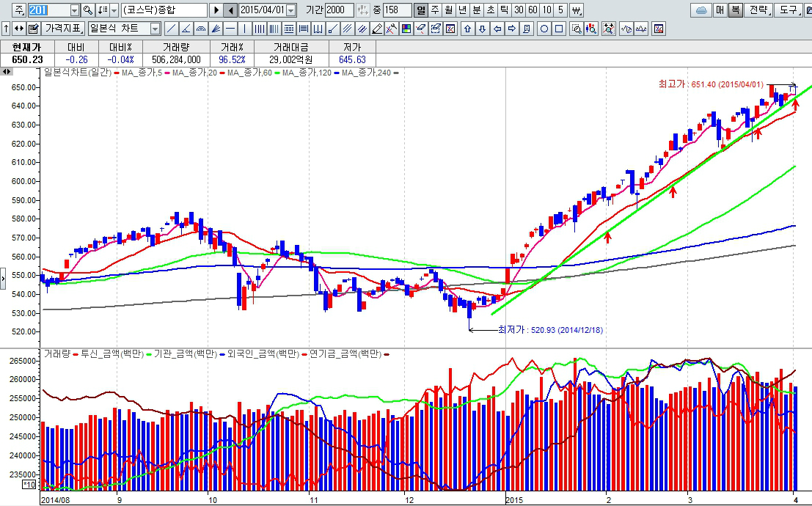The image size is (812, 506).
Task: Open the 도구 tools menu
Action: 789,10
